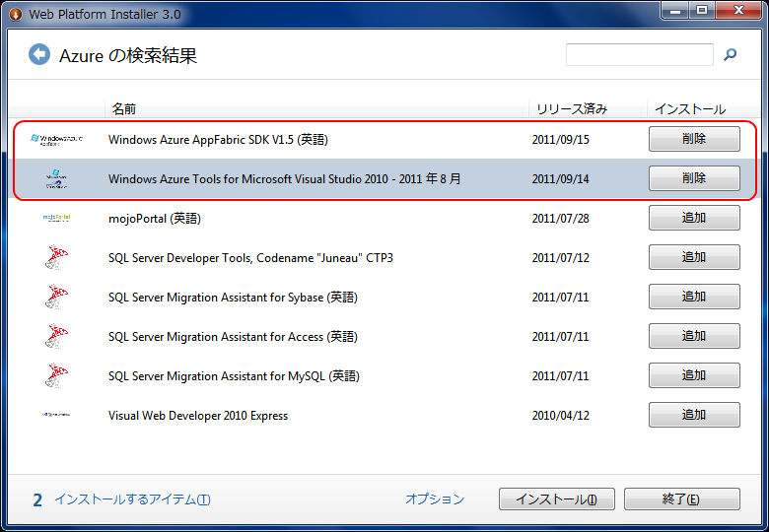Image resolution: width=769 pixels, height=532 pixels.
Task: Maximize the Web Platform Installer window
Action: coord(702,10)
